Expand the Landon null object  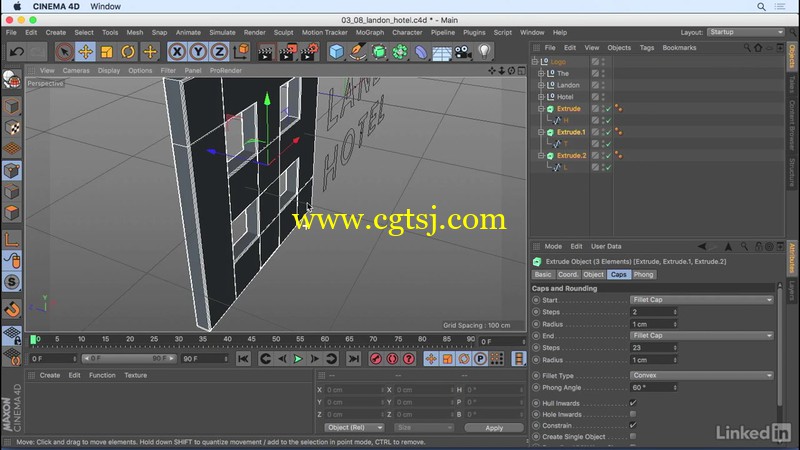541,85
